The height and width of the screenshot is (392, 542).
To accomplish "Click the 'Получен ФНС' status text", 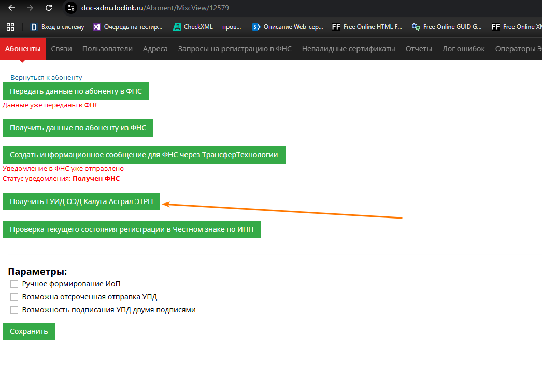I will click(96, 179).
